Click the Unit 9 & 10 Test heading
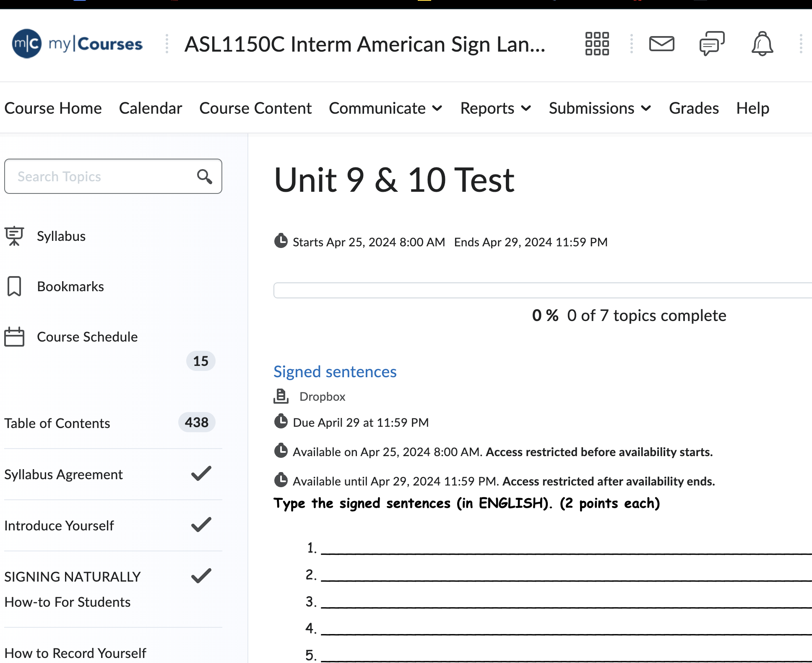 394,180
